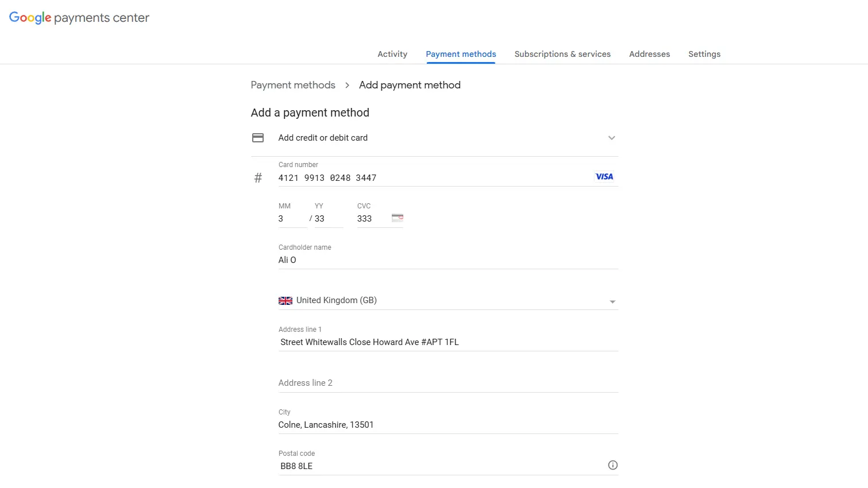Click the Payment methods breadcrumb link
868x488 pixels.
(x=293, y=85)
